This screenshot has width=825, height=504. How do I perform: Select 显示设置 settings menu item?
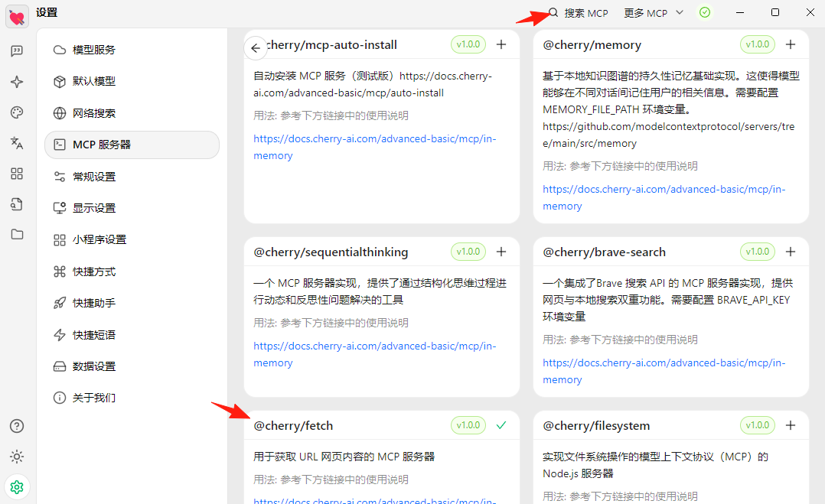(x=132, y=208)
